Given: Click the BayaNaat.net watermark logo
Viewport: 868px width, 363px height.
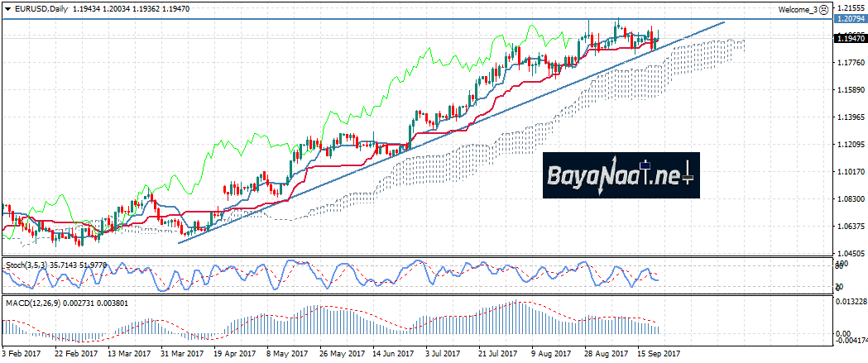Looking at the screenshot, I should click(620, 175).
